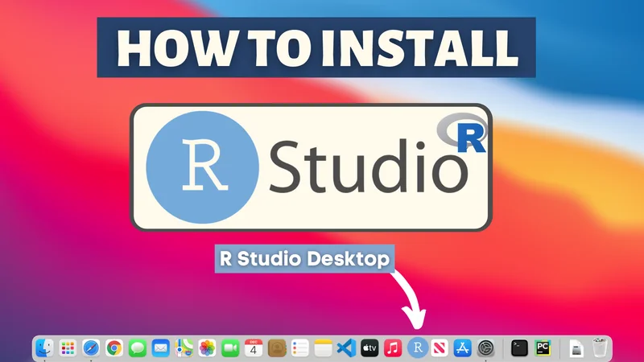
Task: Open the Trash in dock
Action: point(600,348)
